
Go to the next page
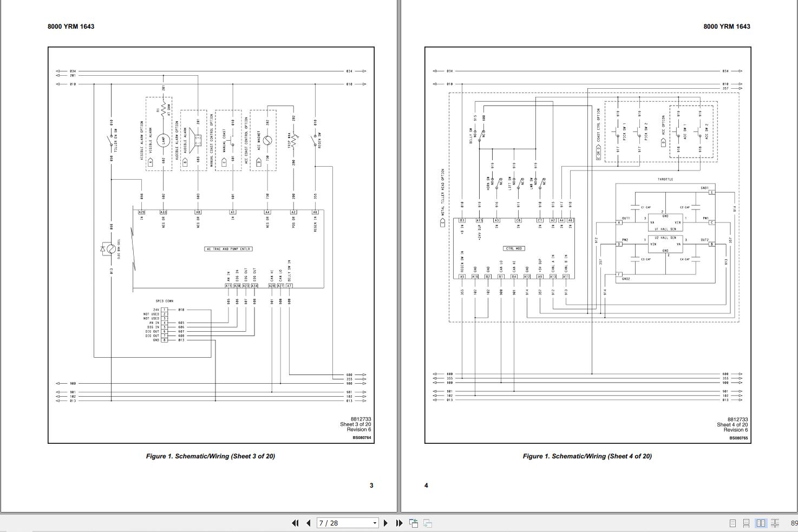(385, 523)
